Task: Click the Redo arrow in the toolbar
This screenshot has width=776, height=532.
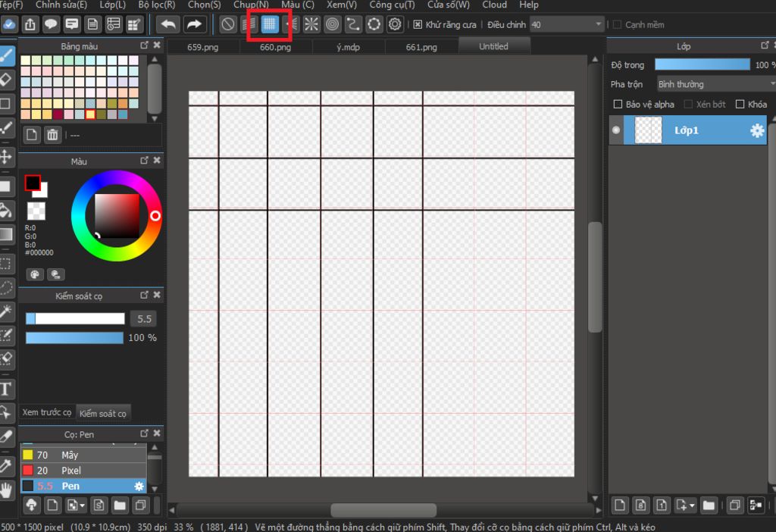Action: coord(194,24)
